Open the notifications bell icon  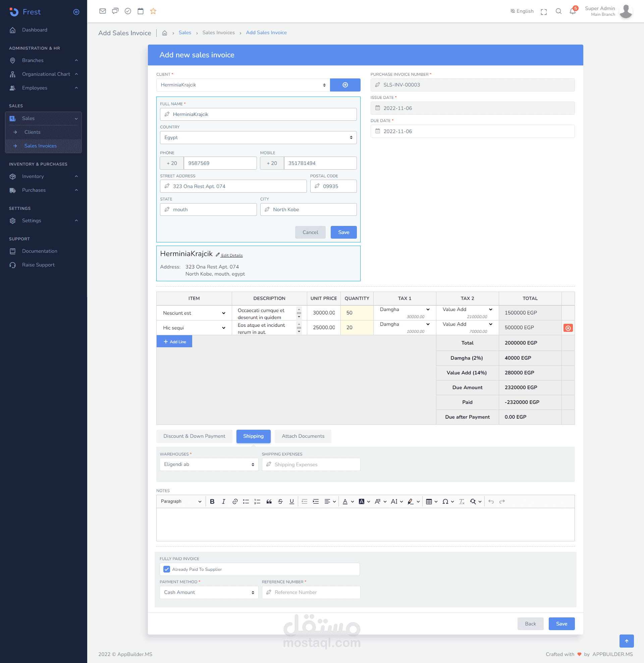tap(572, 11)
